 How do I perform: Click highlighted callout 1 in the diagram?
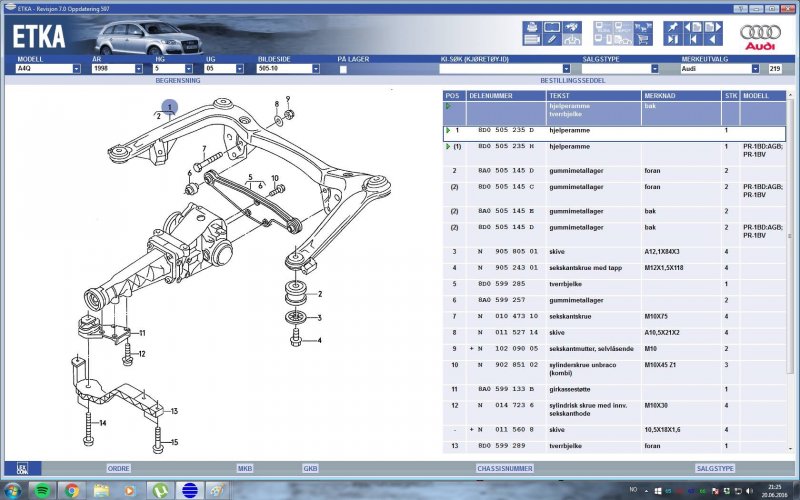(170, 107)
